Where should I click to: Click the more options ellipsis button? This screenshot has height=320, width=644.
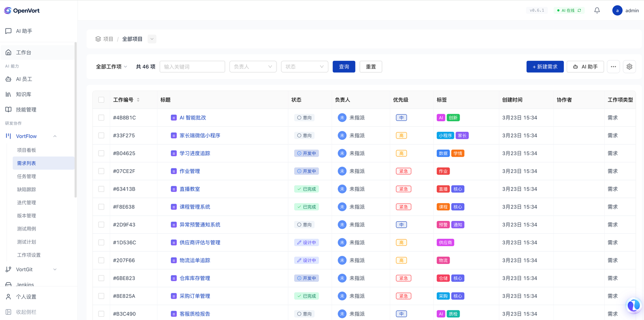[x=613, y=67]
